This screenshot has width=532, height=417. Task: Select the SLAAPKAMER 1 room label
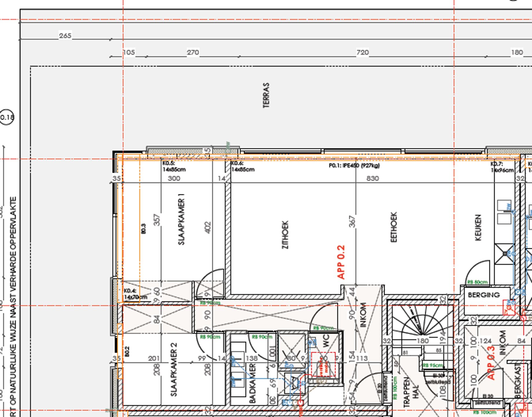[x=181, y=219]
